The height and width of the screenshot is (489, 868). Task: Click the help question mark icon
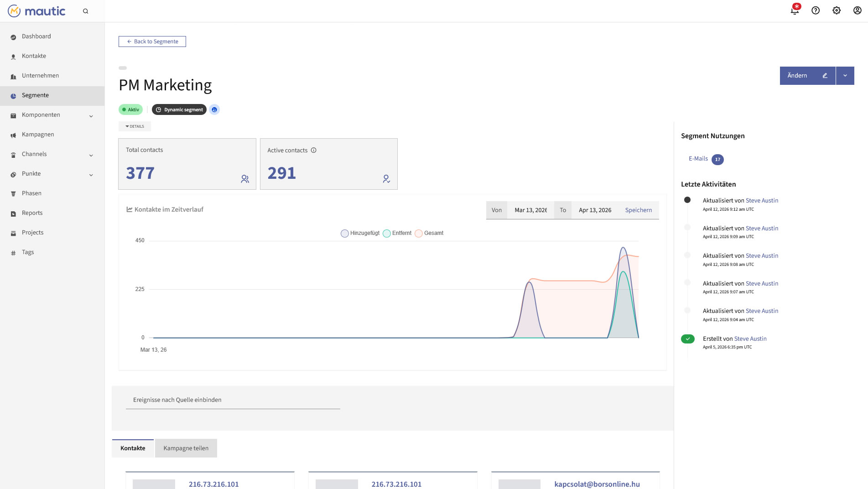pyautogui.click(x=816, y=10)
